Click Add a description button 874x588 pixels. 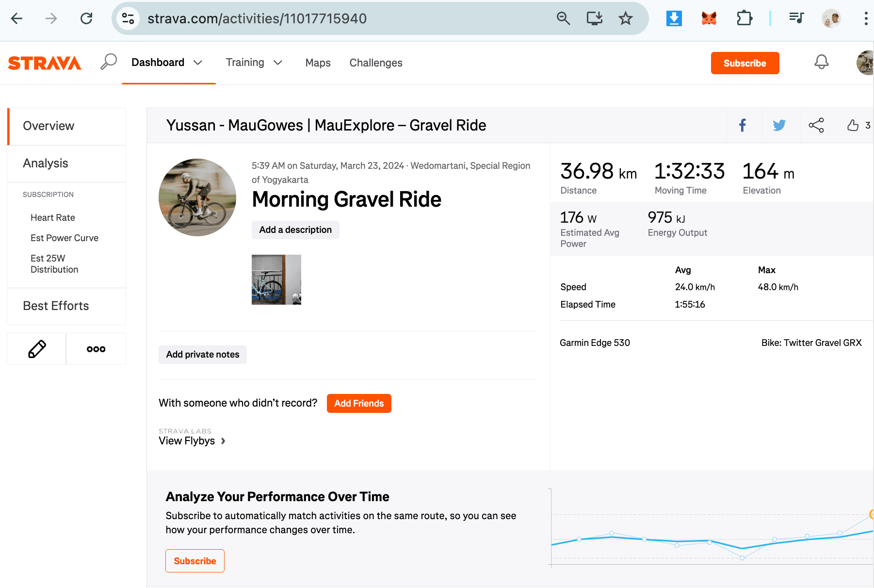tap(295, 230)
